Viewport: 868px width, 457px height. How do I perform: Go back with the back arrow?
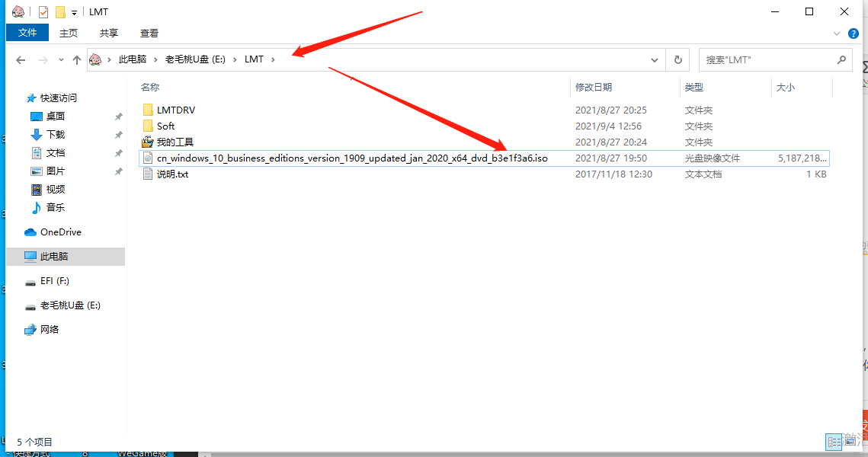[21, 59]
